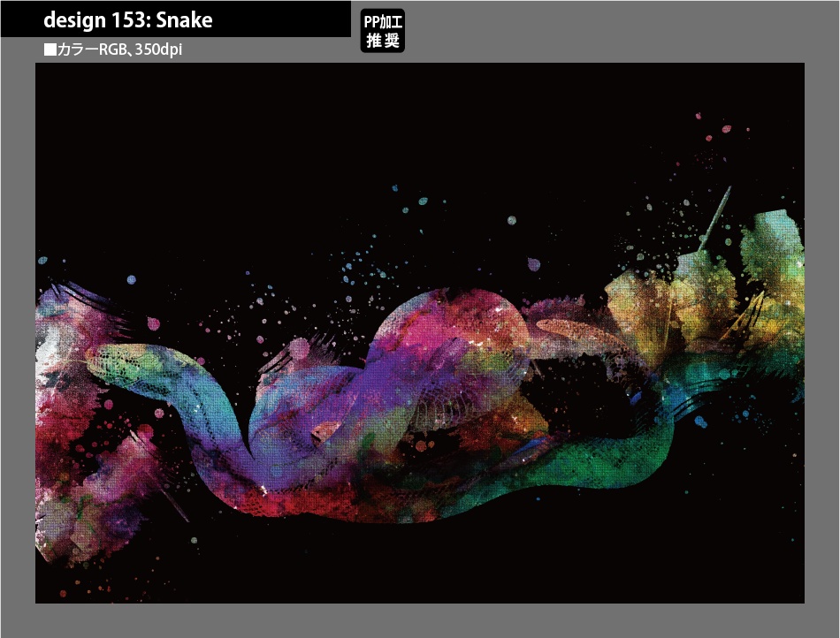The width and height of the screenshot is (840, 638).
Task: Click the PP加工 推奨 badge
Action: (x=383, y=31)
